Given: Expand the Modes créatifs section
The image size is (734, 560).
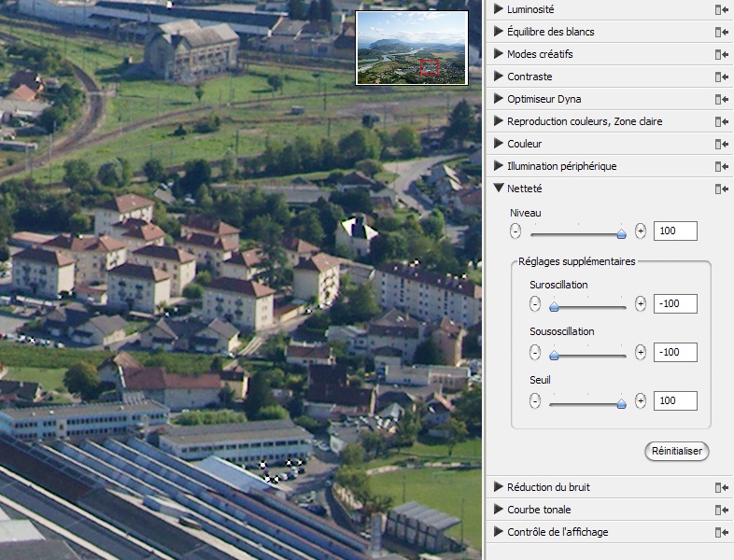Looking at the screenshot, I should 499,54.
